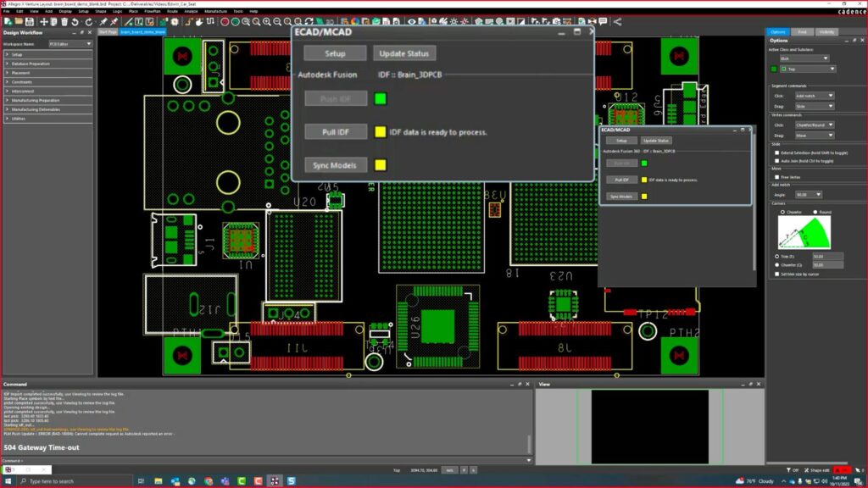868x488 pixels.
Task: Open the Workspace Name dropdown
Action: pyautogui.click(x=70, y=43)
